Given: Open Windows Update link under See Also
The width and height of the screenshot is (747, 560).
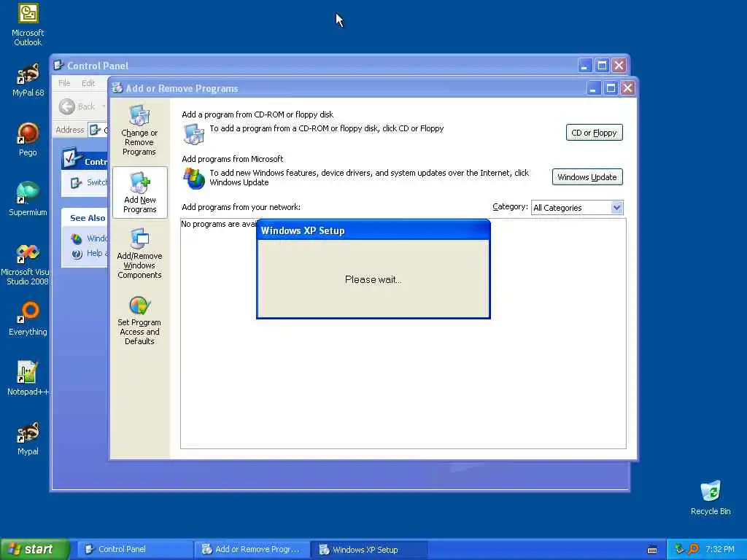Looking at the screenshot, I should click(90, 238).
